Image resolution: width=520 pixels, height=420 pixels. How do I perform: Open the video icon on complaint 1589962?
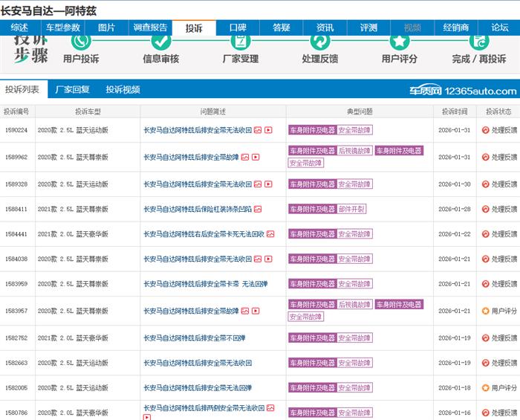tap(255, 158)
